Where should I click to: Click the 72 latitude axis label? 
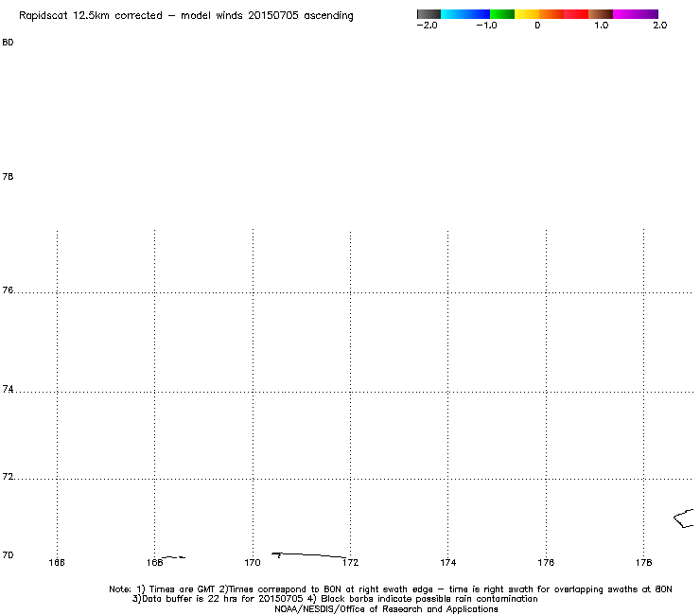pos(8,477)
